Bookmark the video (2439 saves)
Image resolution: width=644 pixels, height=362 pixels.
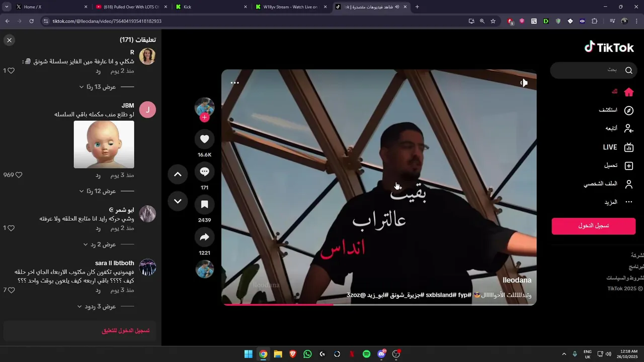tap(204, 205)
